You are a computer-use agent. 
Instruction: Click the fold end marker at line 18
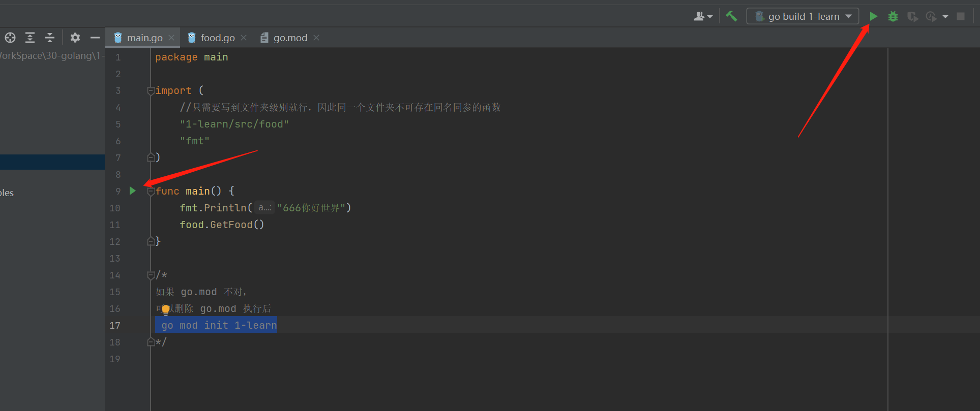point(151,342)
